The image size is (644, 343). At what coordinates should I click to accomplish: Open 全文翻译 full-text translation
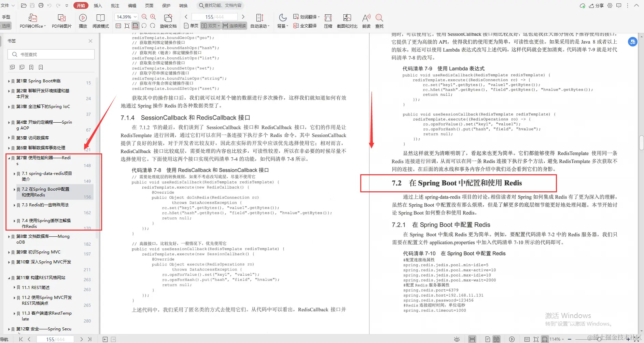pos(305,26)
